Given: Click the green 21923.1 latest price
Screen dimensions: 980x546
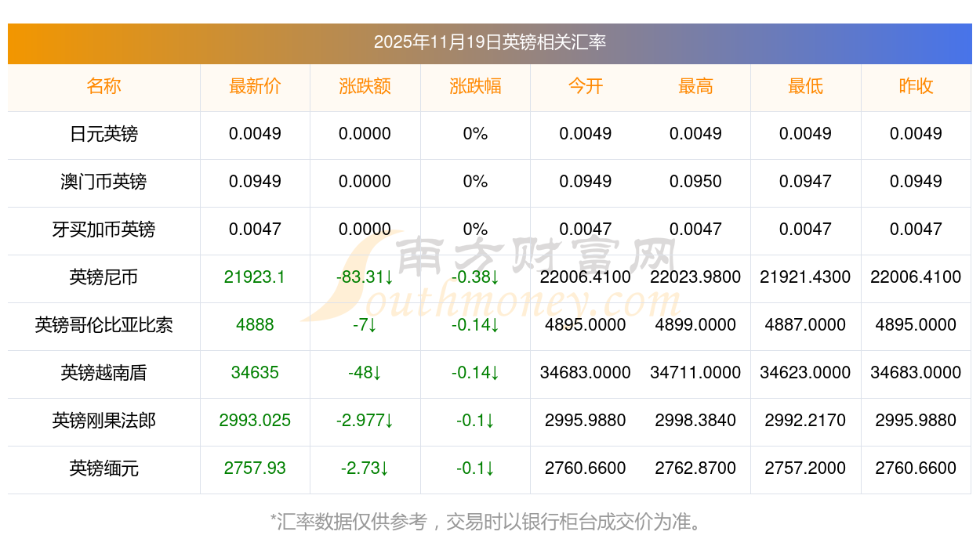Looking at the screenshot, I should coord(255,277).
